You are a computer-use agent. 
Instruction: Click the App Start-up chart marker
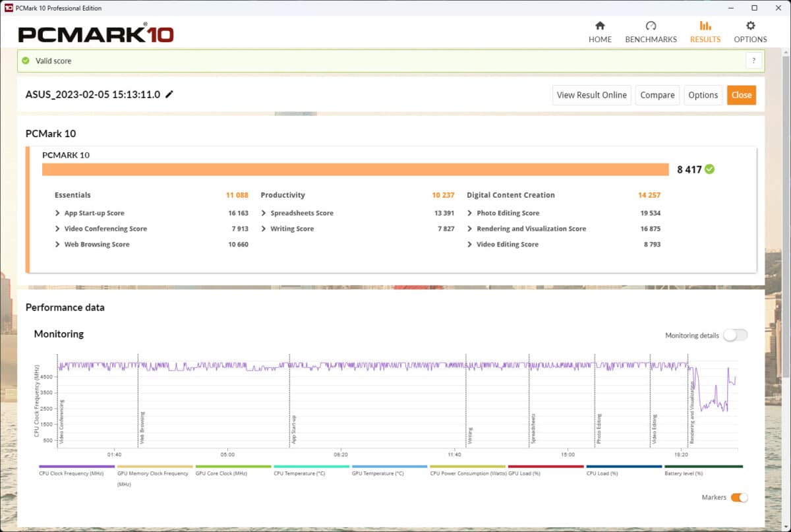(293, 429)
